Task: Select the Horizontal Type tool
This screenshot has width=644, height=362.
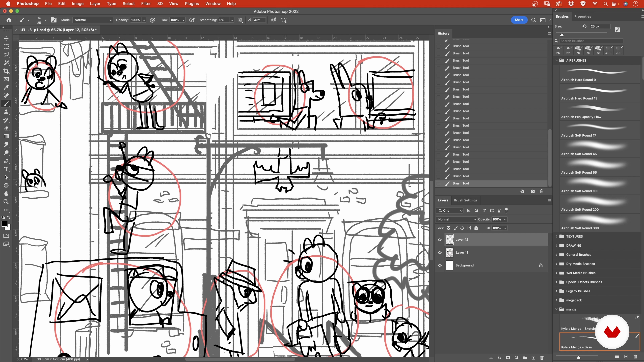Action: [x=6, y=169]
